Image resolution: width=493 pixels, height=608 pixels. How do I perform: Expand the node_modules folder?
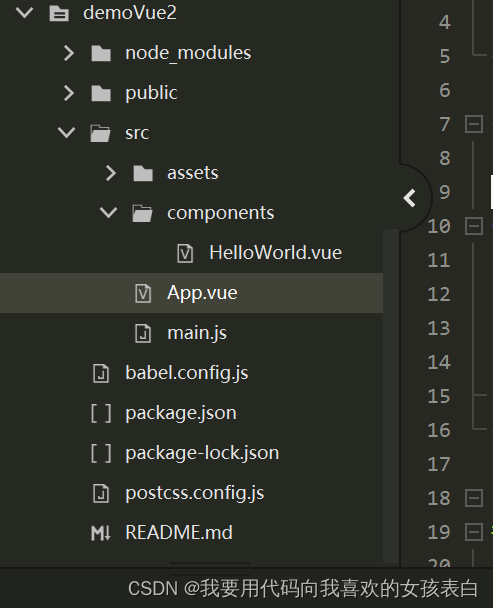point(69,53)
